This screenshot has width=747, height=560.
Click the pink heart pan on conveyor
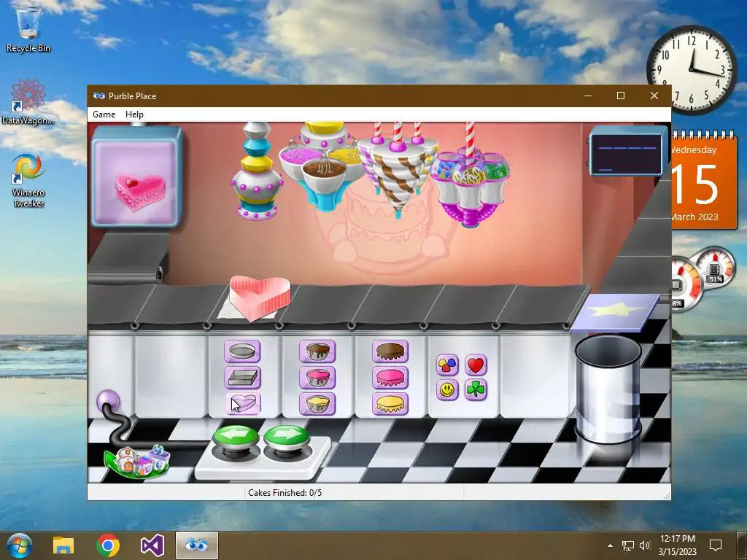pos(260,297)
